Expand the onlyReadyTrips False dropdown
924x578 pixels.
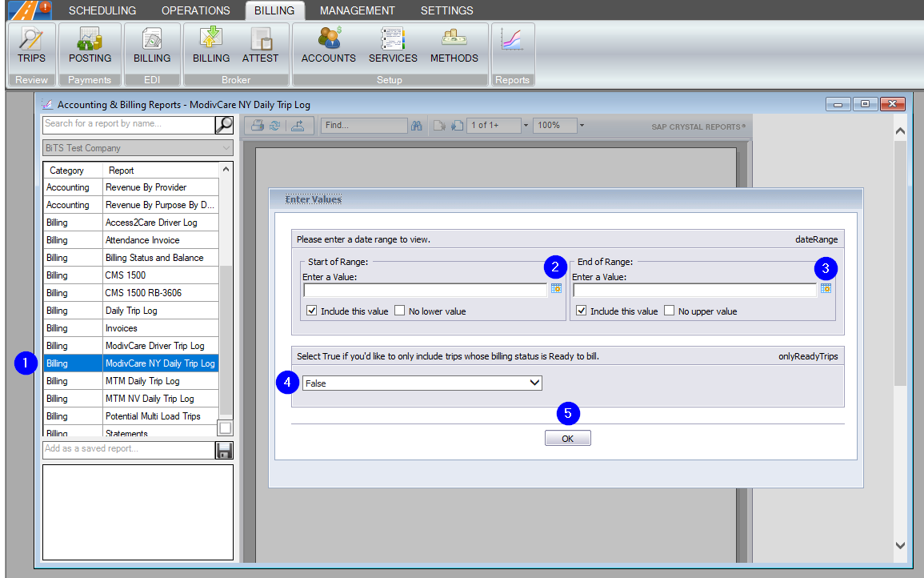pyautogui.click(x=534, y=383)
